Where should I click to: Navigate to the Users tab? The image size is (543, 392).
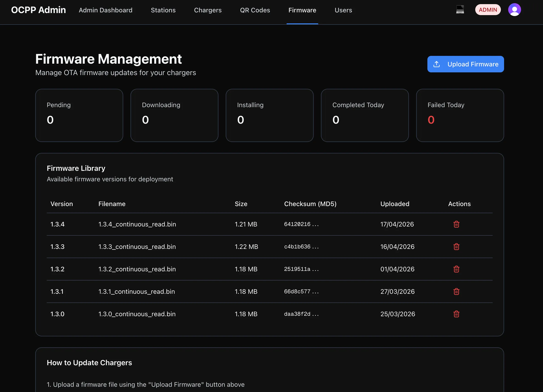[x=343, y=10]
